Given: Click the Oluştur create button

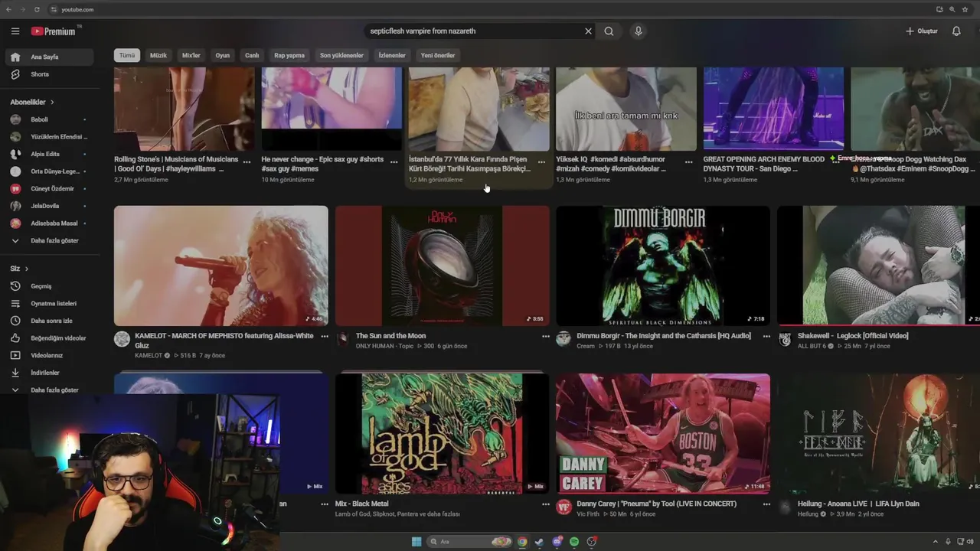Looking at the screenshot, I should click(x=922, y=31).
